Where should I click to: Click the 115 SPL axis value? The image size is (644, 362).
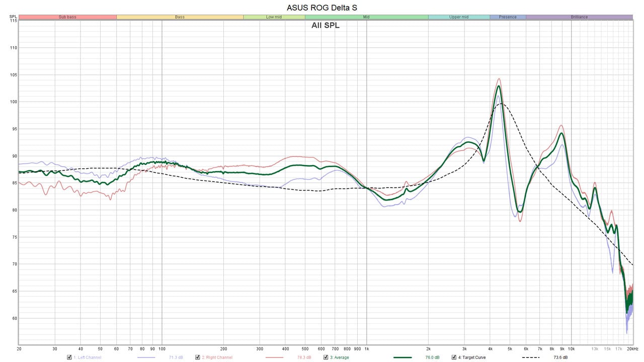(14, 21)
